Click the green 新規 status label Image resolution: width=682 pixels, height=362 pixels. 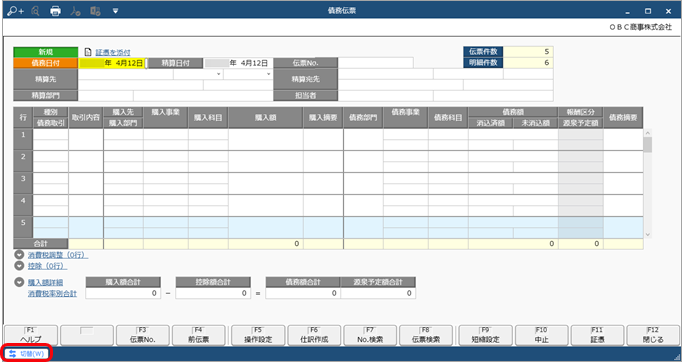coord(46,52)
